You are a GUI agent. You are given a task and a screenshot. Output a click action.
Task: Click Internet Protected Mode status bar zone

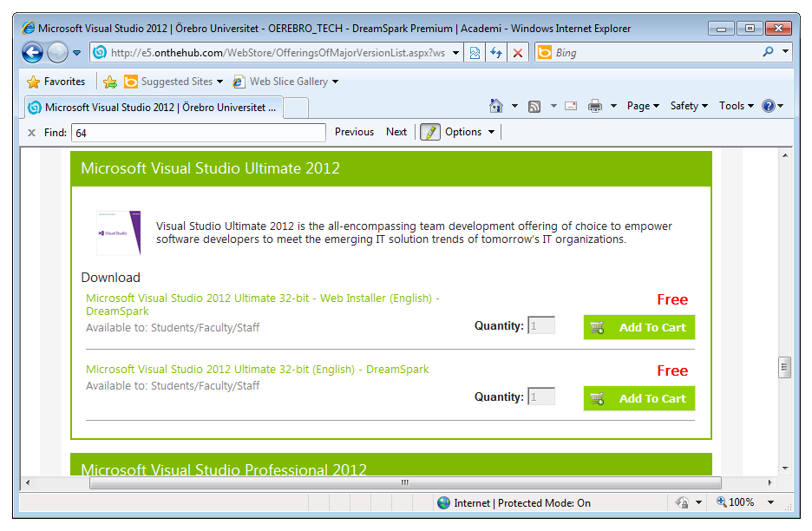(514, 503)
